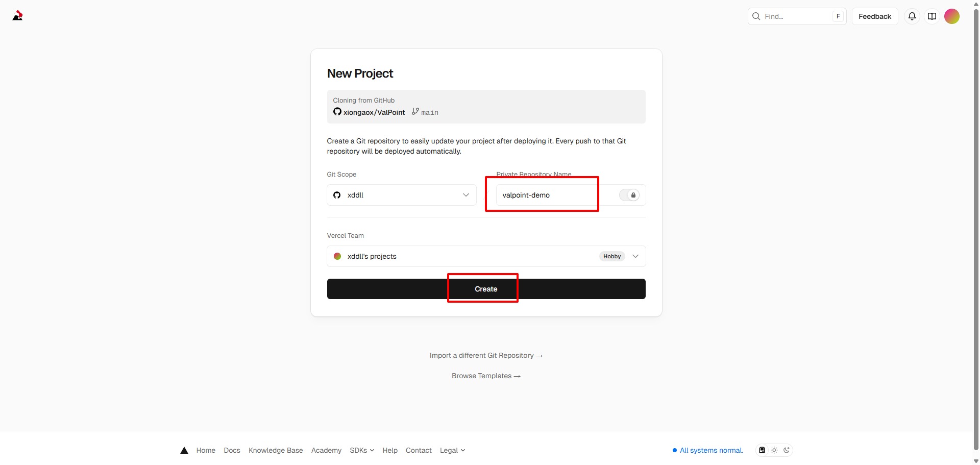Click the F shortcut key hint
This screenshot has width=980, height=465.
click(x=838, y=16)
